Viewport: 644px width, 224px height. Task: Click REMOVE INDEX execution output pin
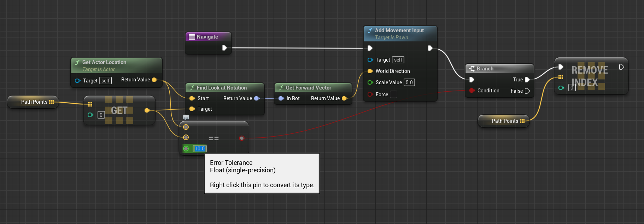point(622,67)
